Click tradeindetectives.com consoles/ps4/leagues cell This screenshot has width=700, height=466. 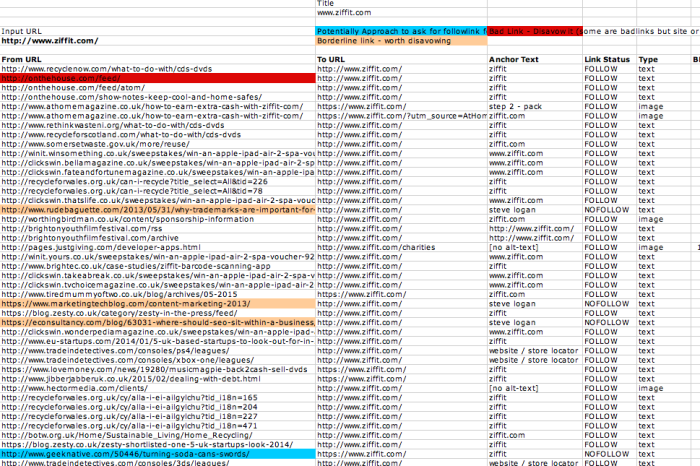click(158, 351)
